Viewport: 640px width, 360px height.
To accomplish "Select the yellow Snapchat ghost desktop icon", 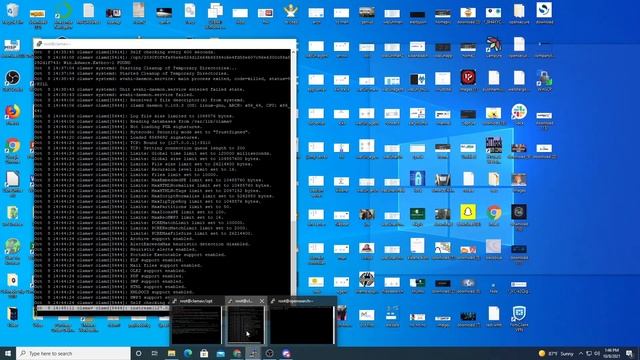I will [468, 214].
